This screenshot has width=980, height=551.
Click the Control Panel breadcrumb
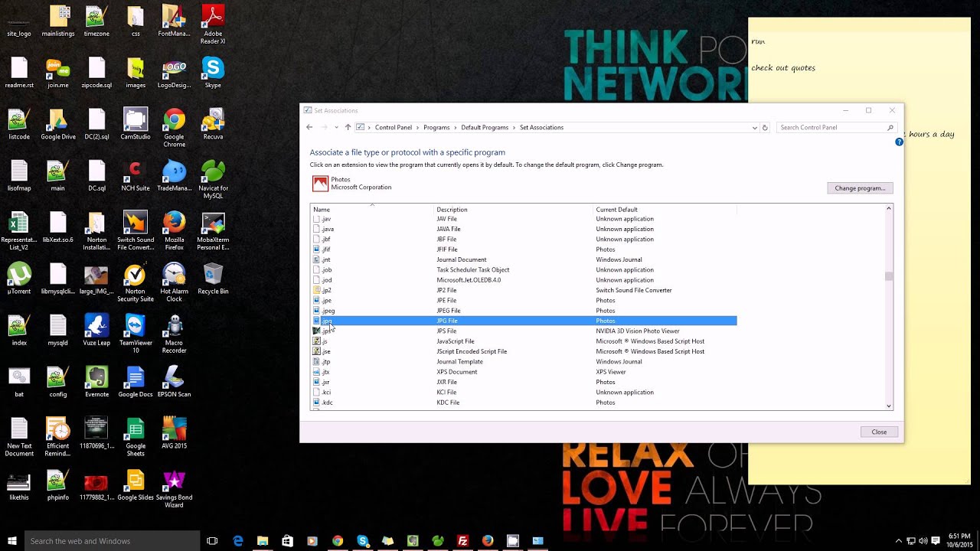394,128
